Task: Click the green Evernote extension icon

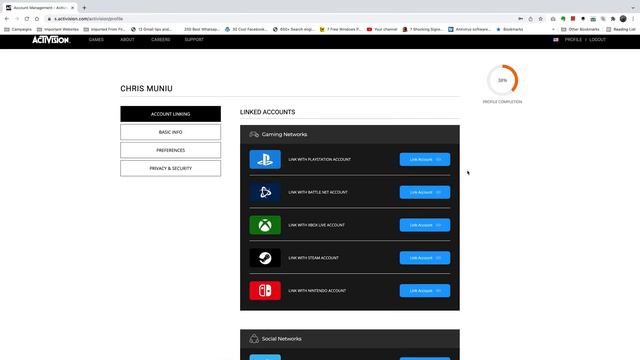Action: point(563,19)
